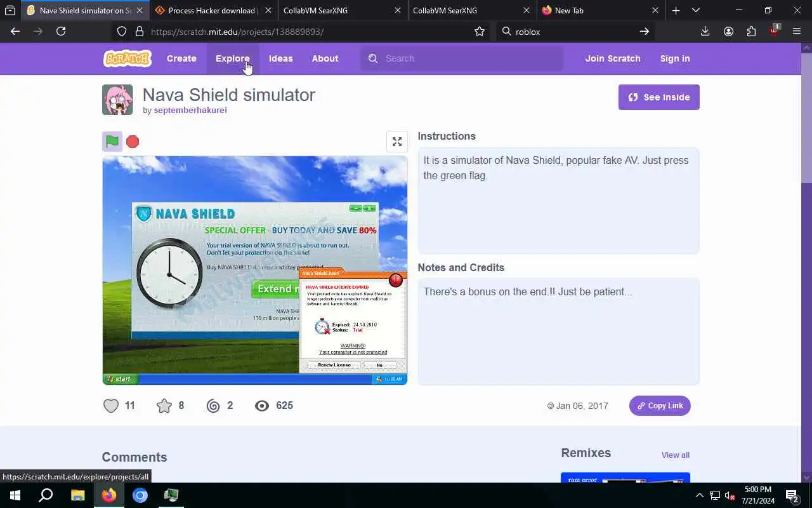Click the Firefox address bar URL

click(237, 32)
